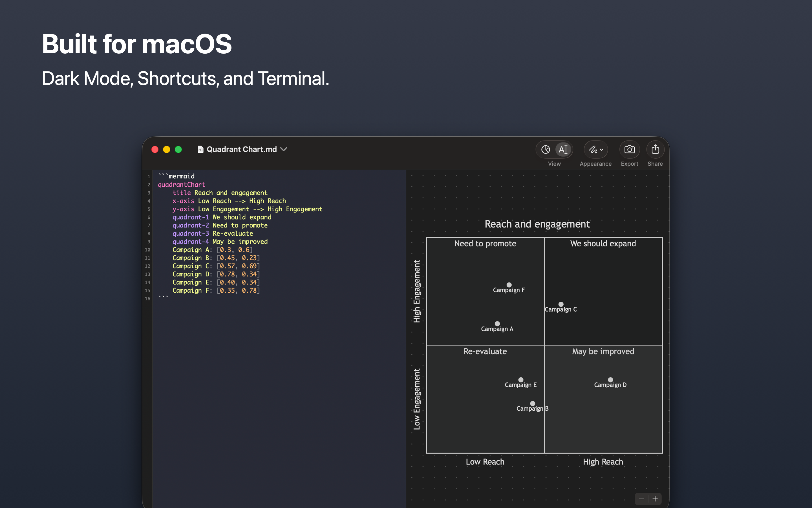The image size is (812, 508).
Task: Zoom in with the plus button
Action: (655, 499)
